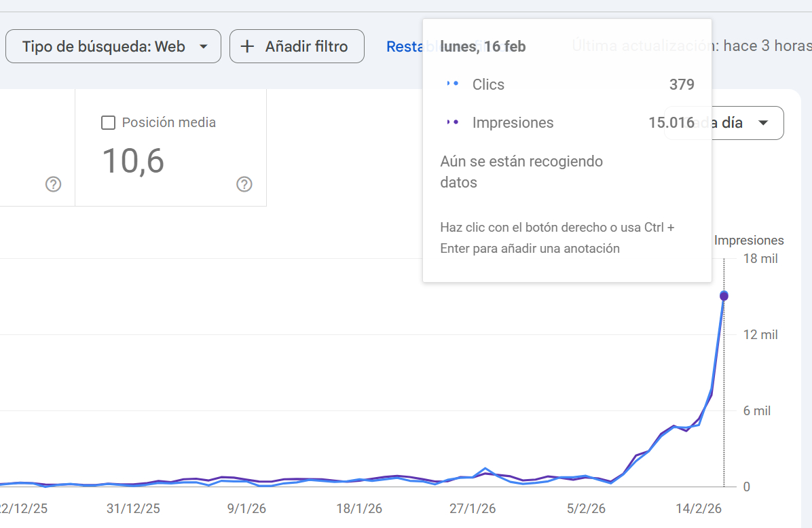Click the 27/1/26 date on the x-axis
Image resolution: width=812 pixels, height=528 pixels.
coord(473,508)
